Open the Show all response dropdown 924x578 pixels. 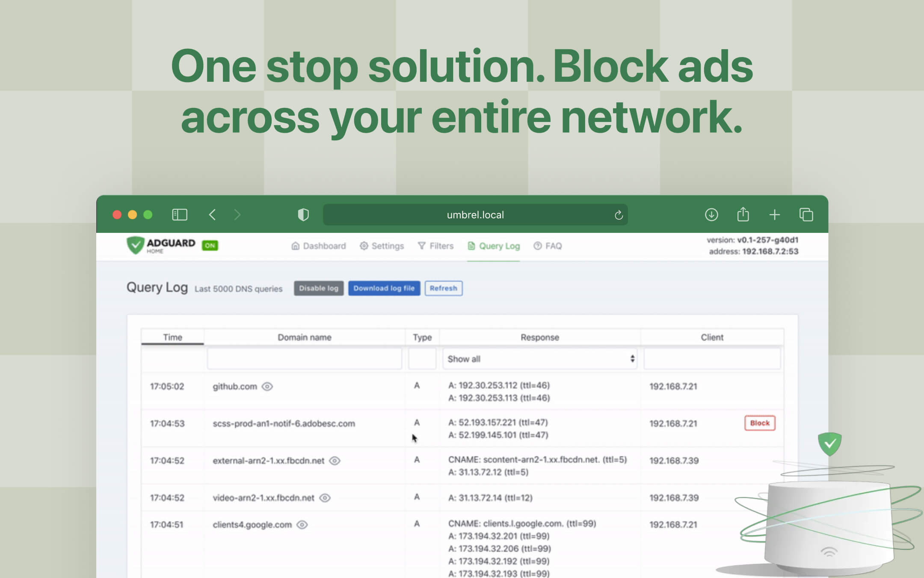[x=540, y=359]
